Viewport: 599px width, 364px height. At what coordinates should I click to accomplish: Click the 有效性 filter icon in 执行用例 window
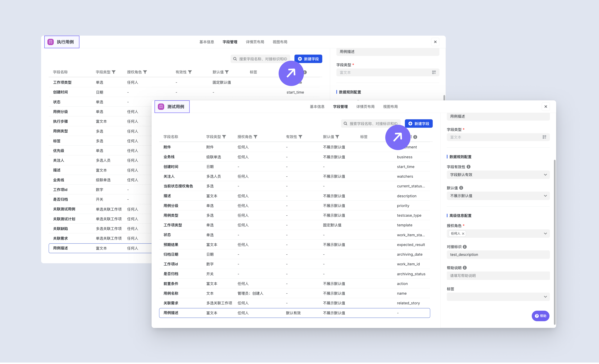click(190, 72)
